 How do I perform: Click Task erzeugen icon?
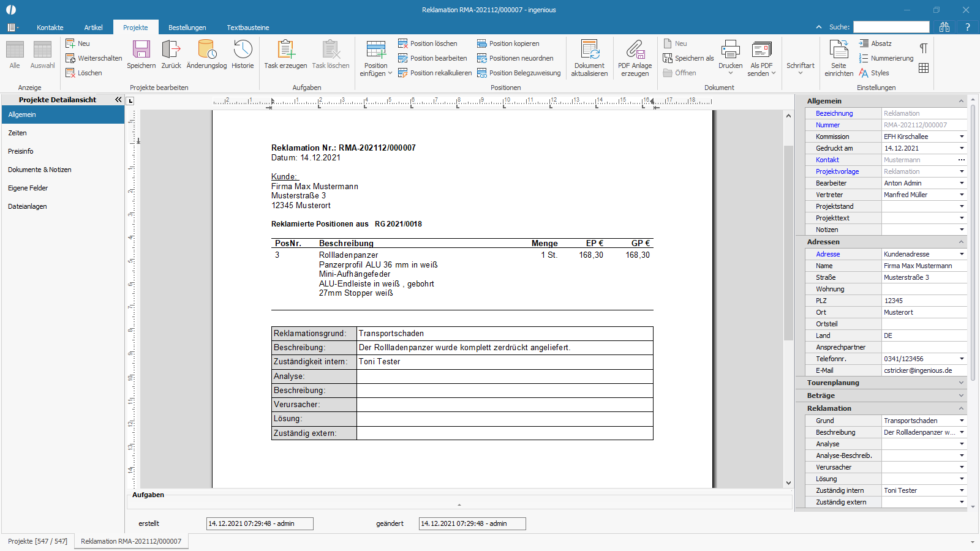285,50
